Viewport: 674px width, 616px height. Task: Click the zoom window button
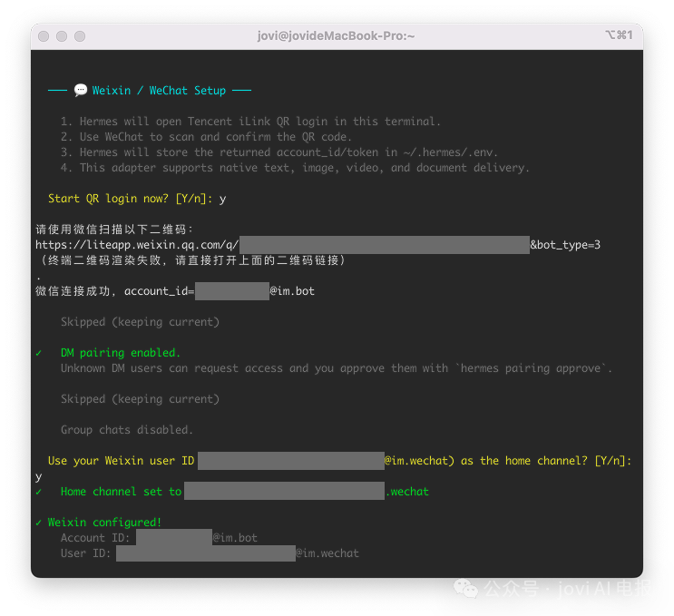coord(80,36)
